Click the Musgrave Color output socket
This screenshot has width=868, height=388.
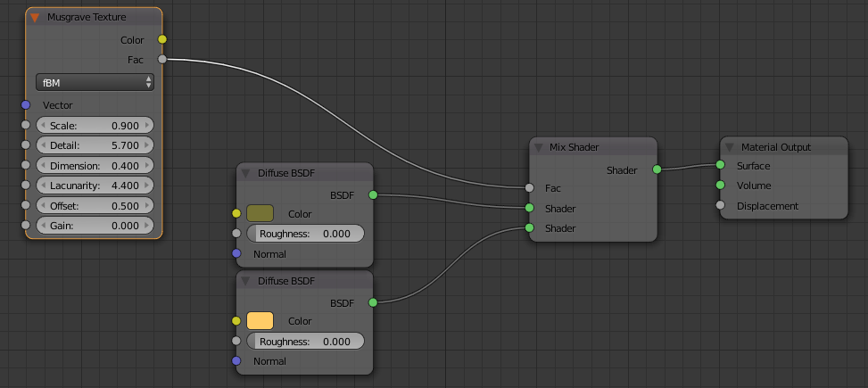click(162, 39)
